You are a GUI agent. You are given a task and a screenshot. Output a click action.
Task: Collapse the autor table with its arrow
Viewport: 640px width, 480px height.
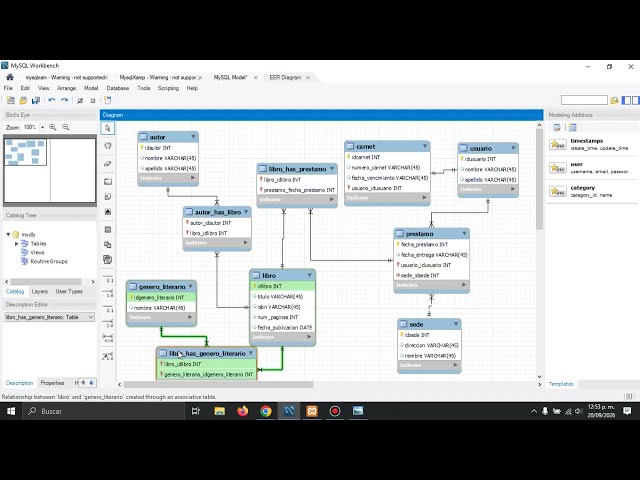pyautogui.click(x=193, y=137)
